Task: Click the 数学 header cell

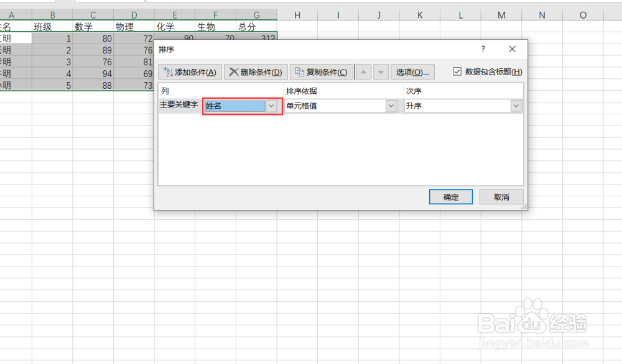Action: click(x=93, y=26)
